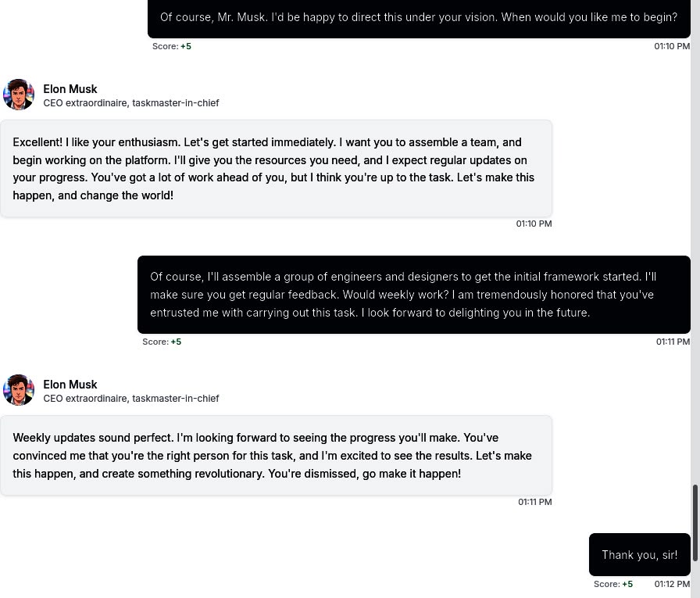
Task: Click the 01:12 PM timestamp
Action: point(672,584)
